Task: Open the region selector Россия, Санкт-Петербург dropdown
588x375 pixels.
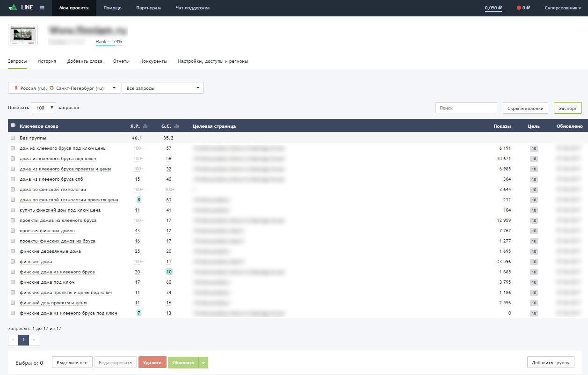Action: click(x=64, y=88)
